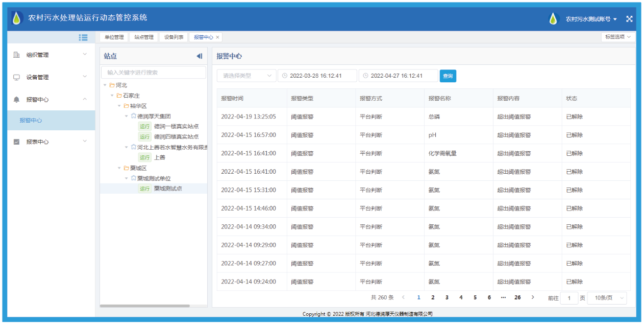Go to the next page with the right arrow
The image size is (644, 325).
pos(533,297)
